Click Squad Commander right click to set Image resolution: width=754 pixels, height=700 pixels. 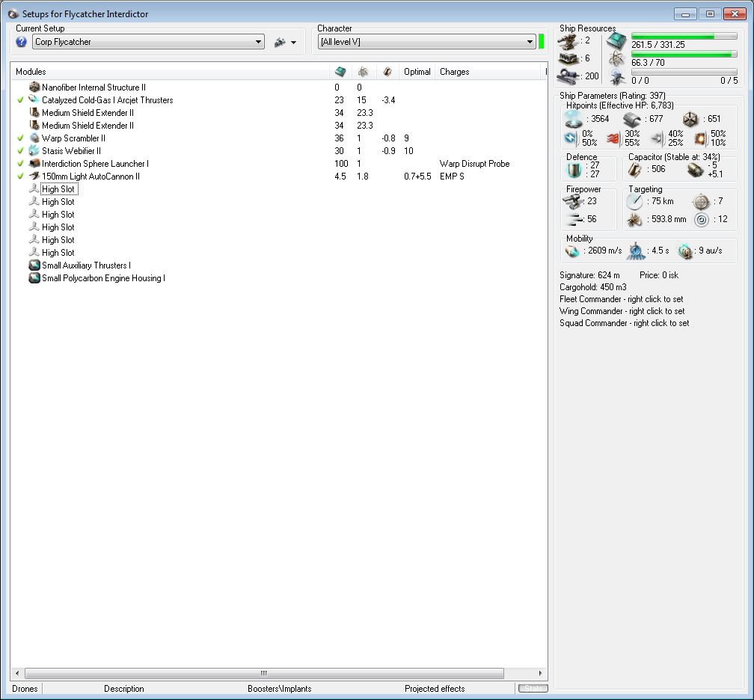[x=624, y=323]
